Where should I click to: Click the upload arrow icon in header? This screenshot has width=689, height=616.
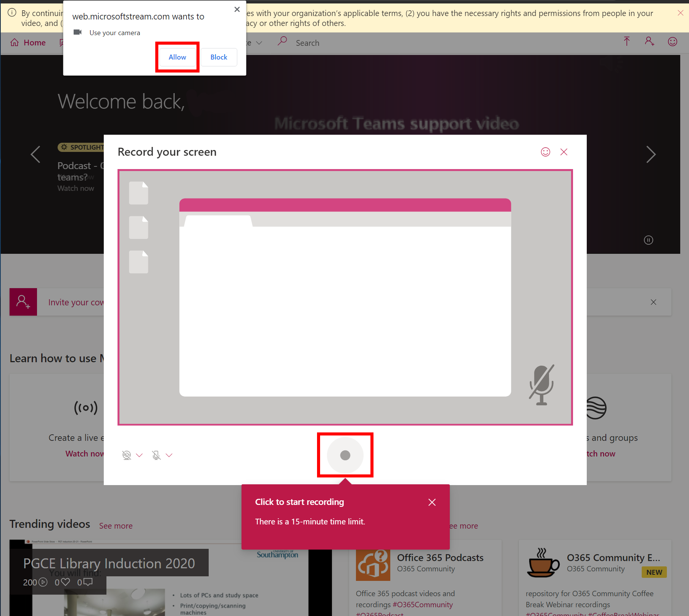pyautogui.click(x=627, y=41)
